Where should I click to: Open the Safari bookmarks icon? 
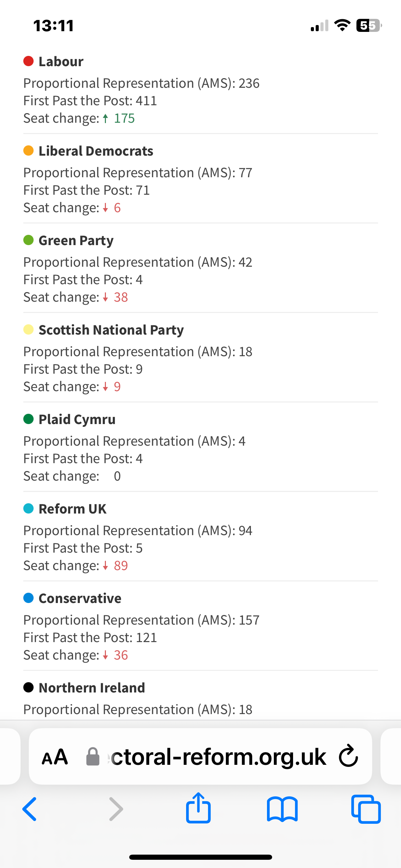click(x=282, y=809)
